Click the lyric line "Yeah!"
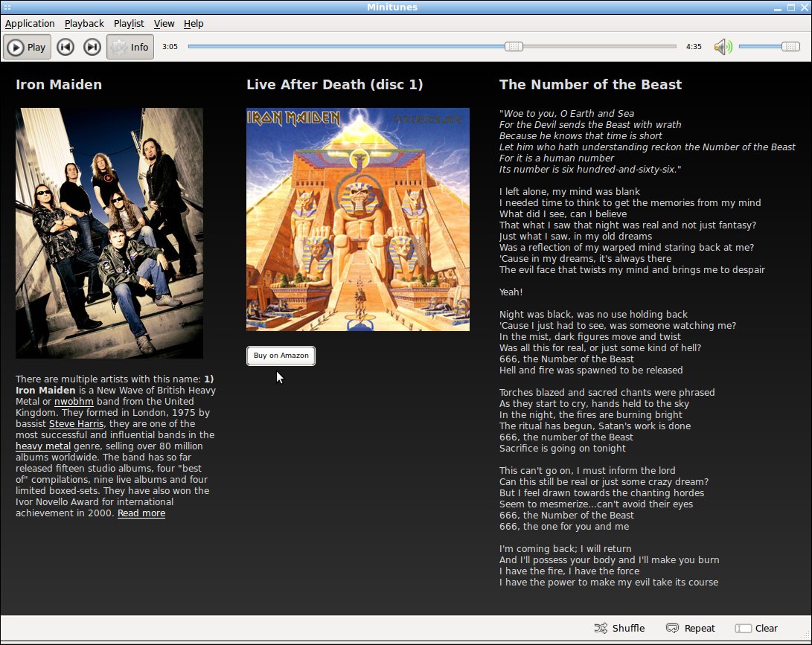 [x=511, y=292]
